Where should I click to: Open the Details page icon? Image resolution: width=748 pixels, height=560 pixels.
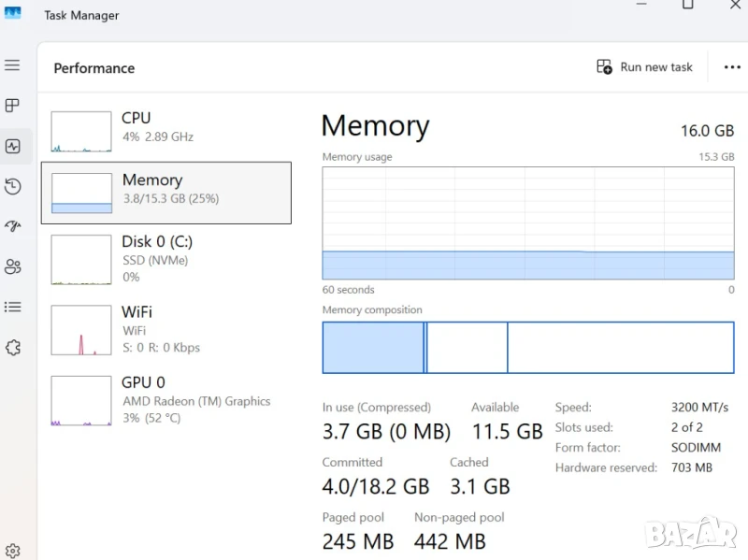pyautogui.click(x=12, y=307)
